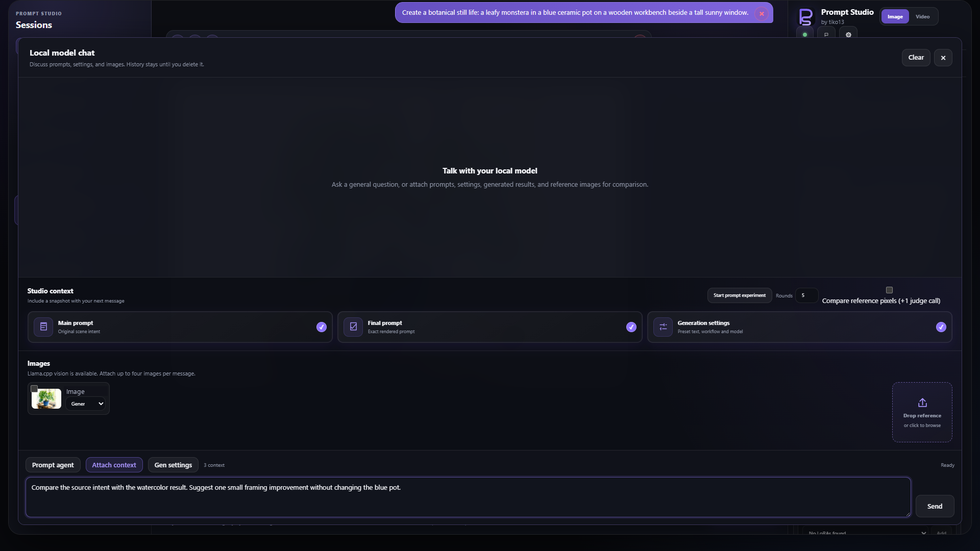
Task: Click the 'Images' section heading
Action: point(39,363)
